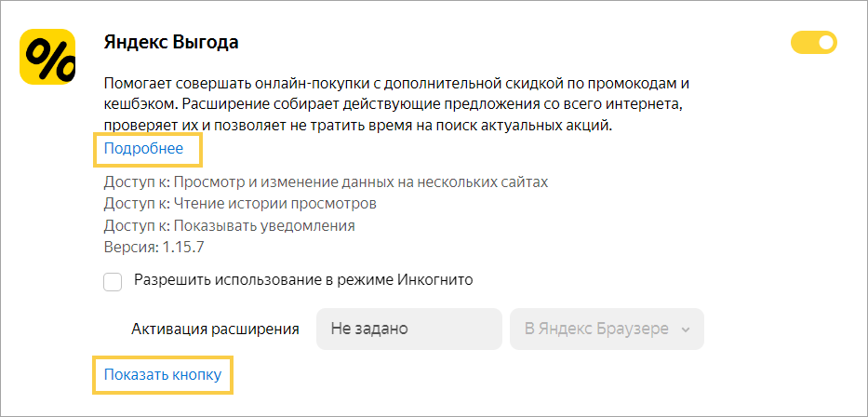
Task: Click the 'Активация расширения' label
Action: pyautogui.click(x=215, y=329)
